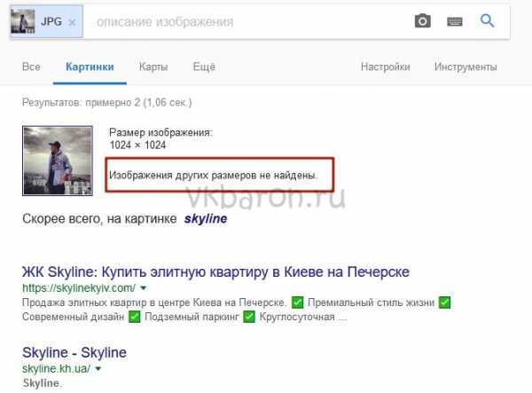532x393 pixels.
Task: Open the Skyline - Skyline result title
Action: tap(74, 352)
